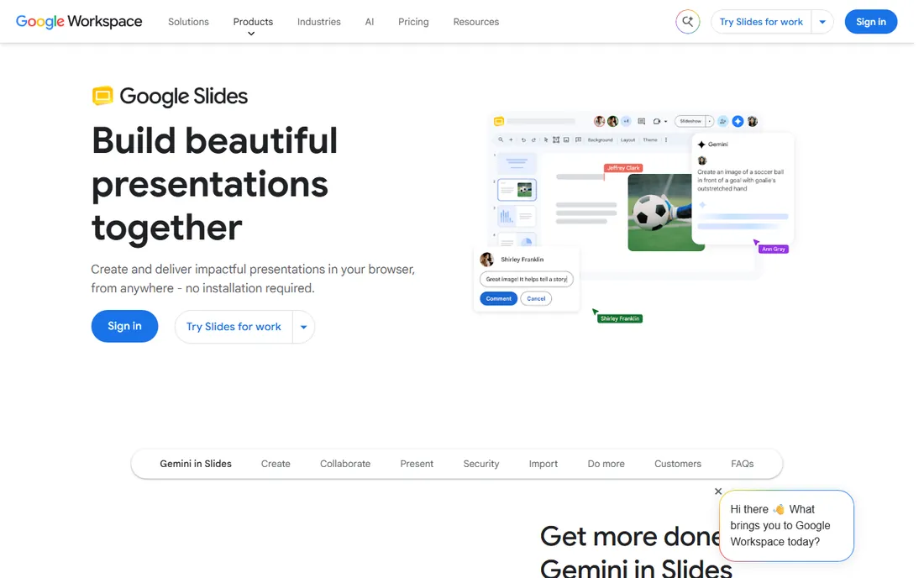This screenshot has height=578, width=924.
Task: Go to the AI page
Action: click(x=370, y=22)
